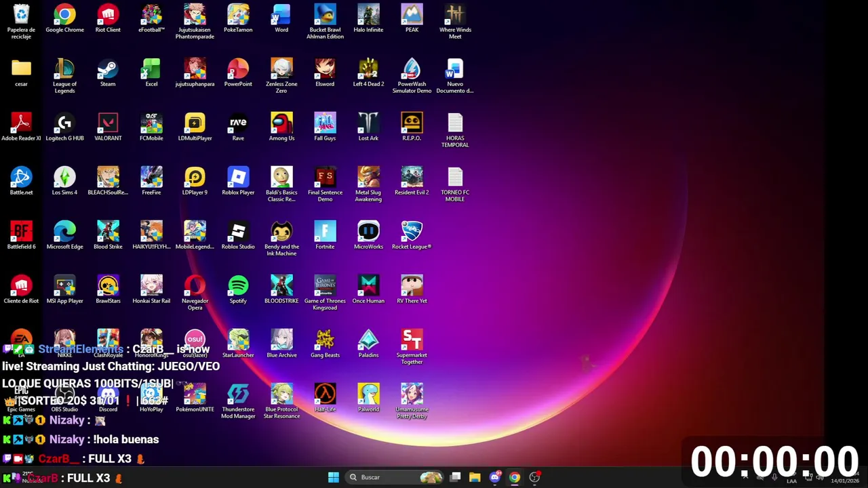
Task: Select the HORAS TEMPORAL text file
Action: click(455, 129)
